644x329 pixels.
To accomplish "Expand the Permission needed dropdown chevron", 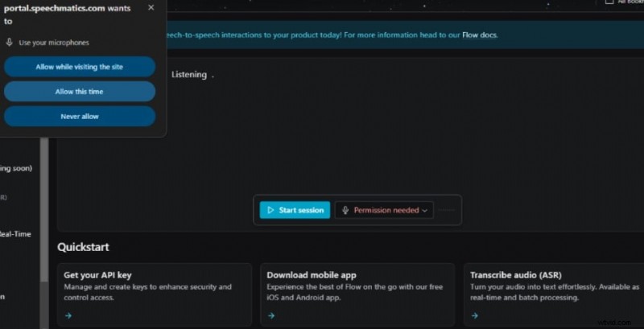I will [424, 210].
